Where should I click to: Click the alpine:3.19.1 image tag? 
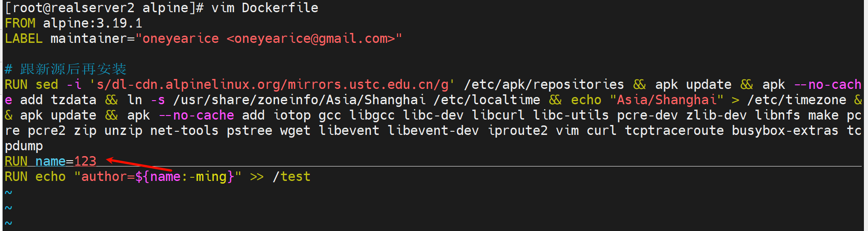pos(92,23)
